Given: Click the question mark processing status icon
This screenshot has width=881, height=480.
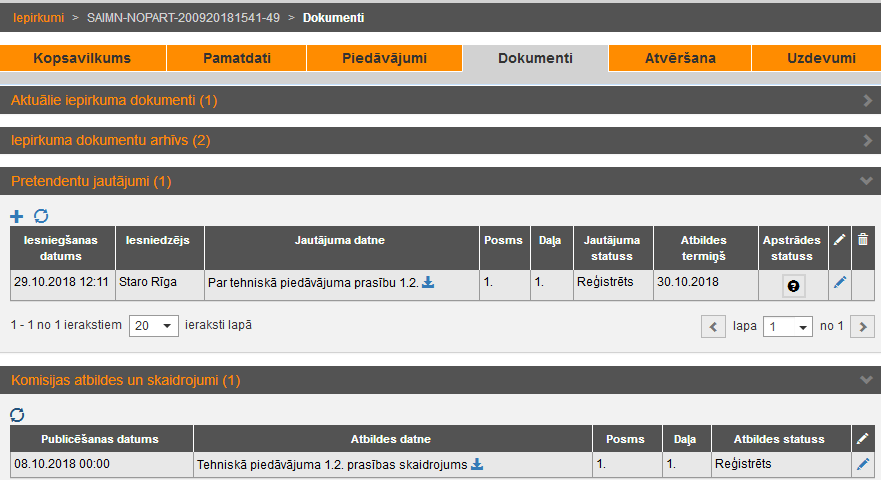Looking at the screenshot, I should (793, 285).
